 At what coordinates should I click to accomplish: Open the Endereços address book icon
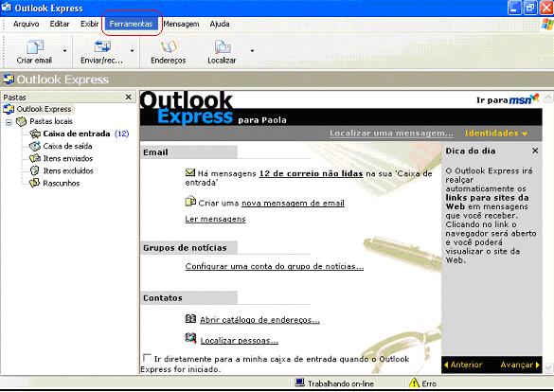(169, 47)
